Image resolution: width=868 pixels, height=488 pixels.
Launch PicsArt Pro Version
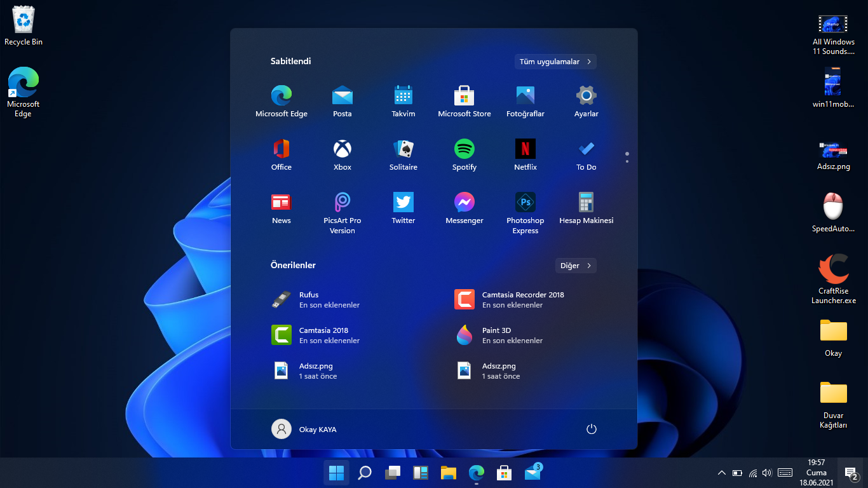(342, 213)
